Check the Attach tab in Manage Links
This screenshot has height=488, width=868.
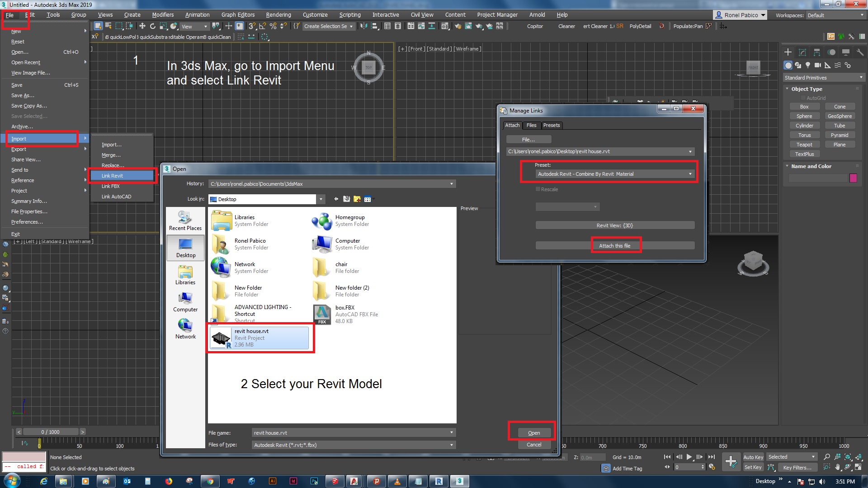click(x=511, y=125)
